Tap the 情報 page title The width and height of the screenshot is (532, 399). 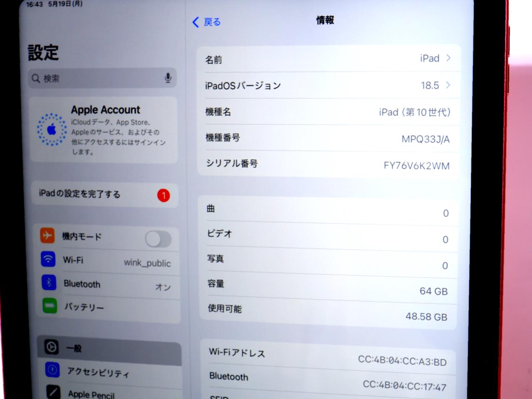(325, 20)
